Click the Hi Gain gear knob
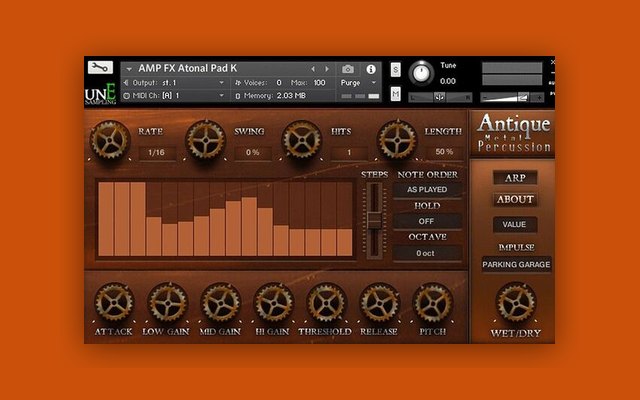Image resolution: width=640 pixels, height=400 pixels. (x=273, y=302)
